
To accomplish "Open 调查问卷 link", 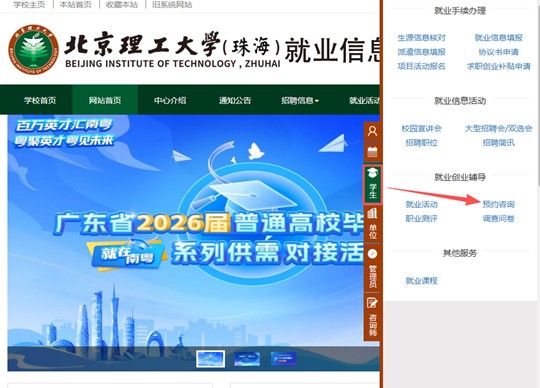I will coord(498,218).
